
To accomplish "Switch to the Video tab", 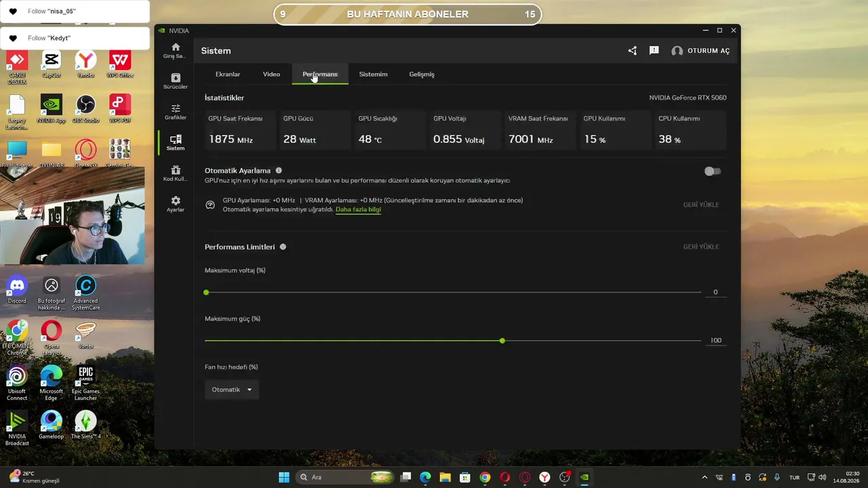I will tap(271, 74).
